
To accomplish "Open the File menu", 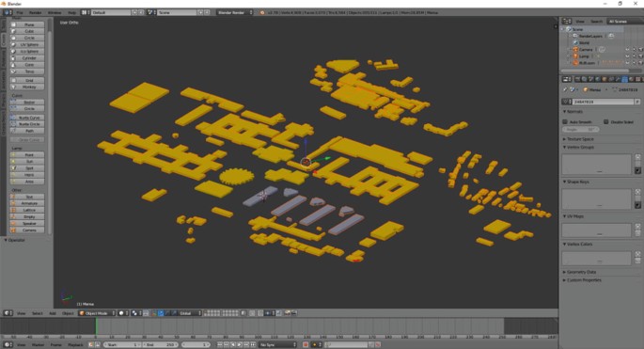I will tap(20, 13).
